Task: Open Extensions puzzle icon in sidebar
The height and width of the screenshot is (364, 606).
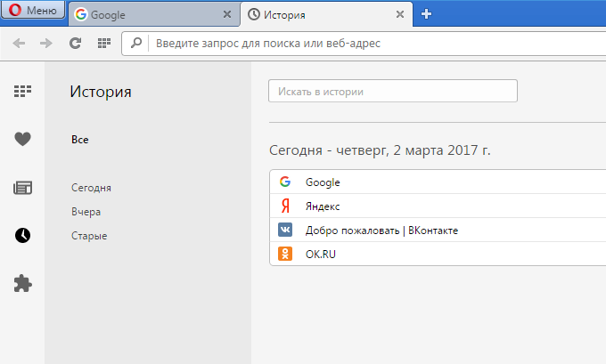Action: 23,283
